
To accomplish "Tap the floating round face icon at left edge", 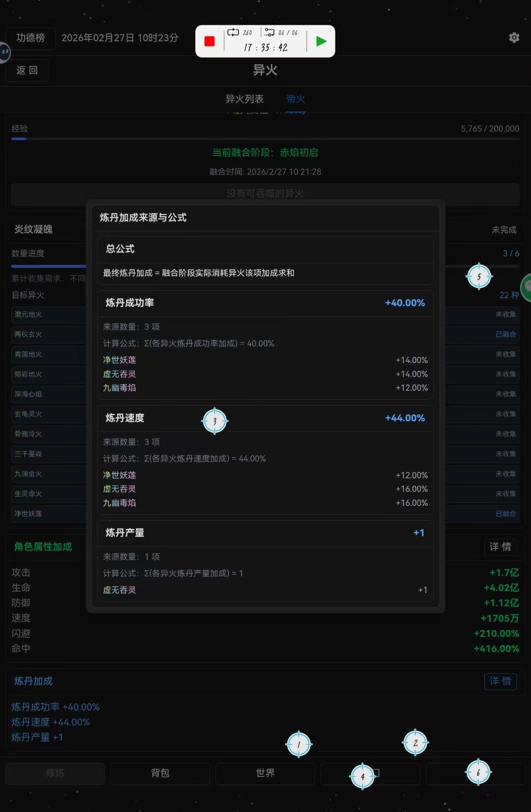I will coord(4,52).
